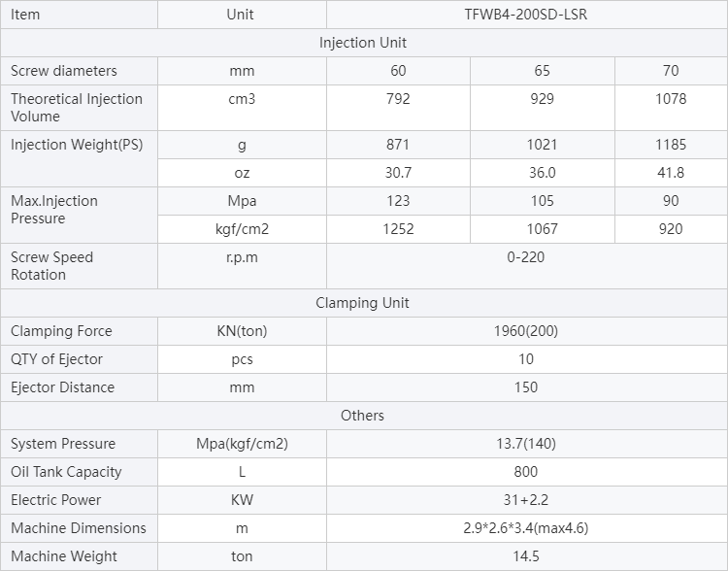Select the 0-220 screw speed value
Screen dimensions: 728x571
tap(526, 257)
